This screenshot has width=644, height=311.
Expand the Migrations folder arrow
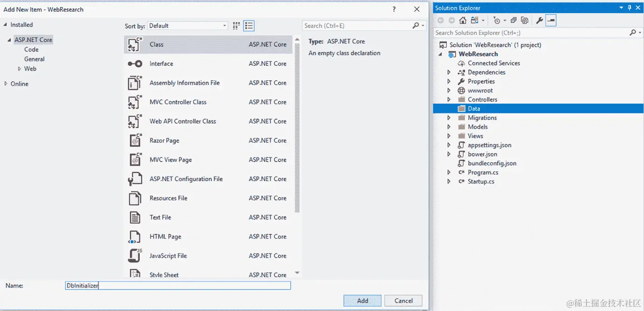[449, 118]
